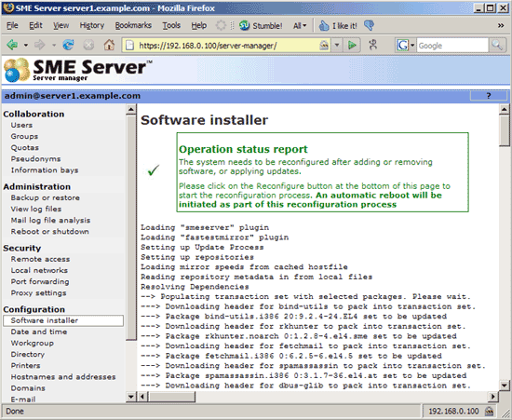This screenshot has height=420, width=512.
Task: Click the Google search magnifier icon
Action: coord(497,45)
